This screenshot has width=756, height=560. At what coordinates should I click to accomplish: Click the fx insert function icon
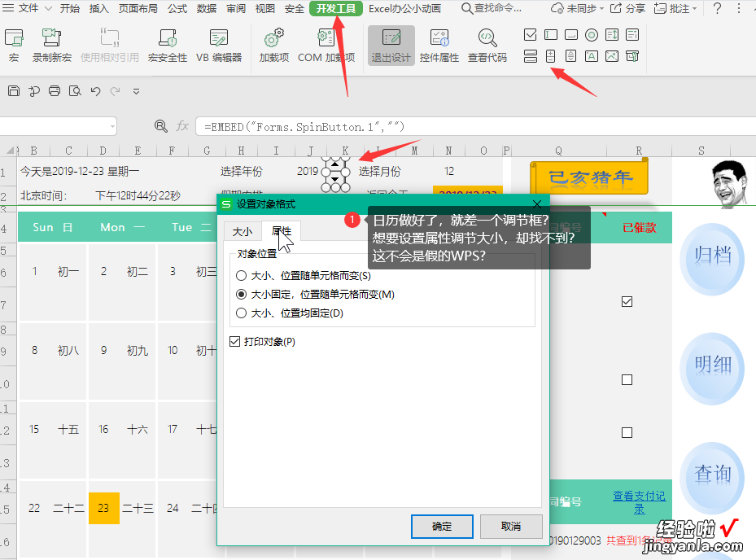pyautogui.click(x=182, y=126)
